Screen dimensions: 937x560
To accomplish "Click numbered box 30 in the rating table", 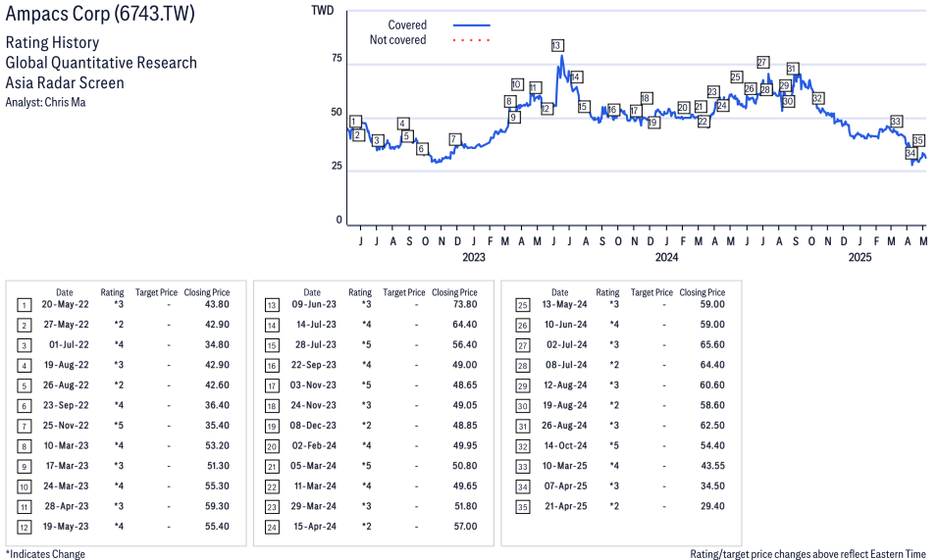I will point(522,406).
